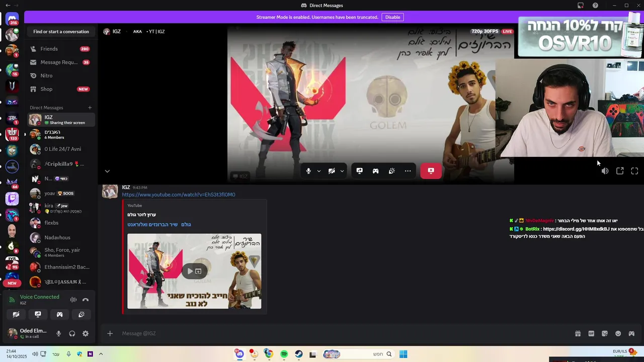644x362 pixels.
Task: Open sticker picker
Action: [x=605, y=333]
